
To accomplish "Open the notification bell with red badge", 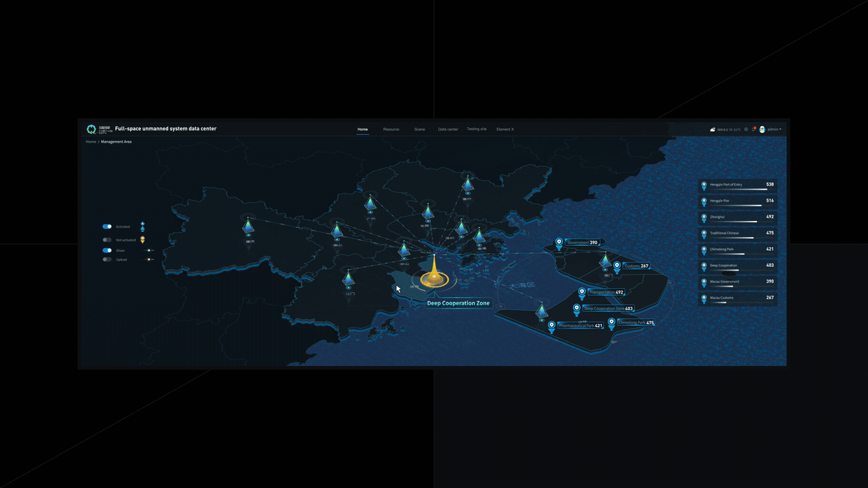I will coord(753,129).
